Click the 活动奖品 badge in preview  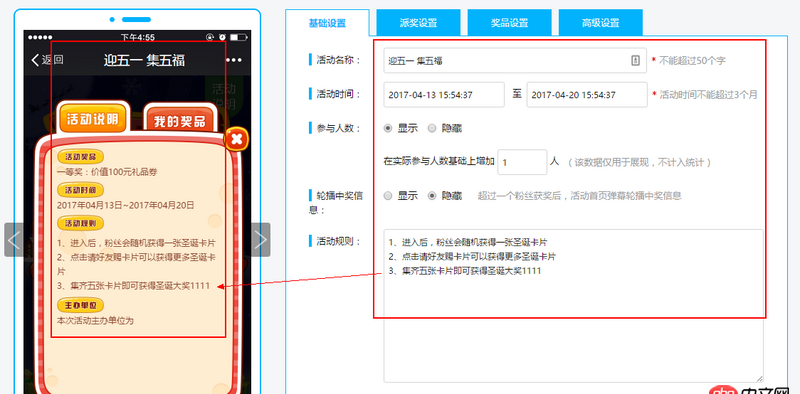point(81,157)
